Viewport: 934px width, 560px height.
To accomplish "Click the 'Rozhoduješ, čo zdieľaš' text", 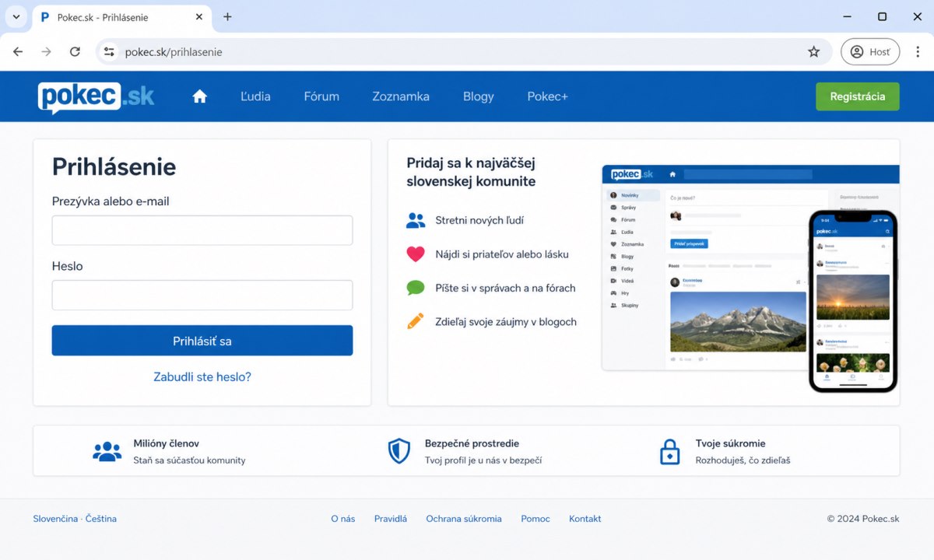I will pos(743,460).
